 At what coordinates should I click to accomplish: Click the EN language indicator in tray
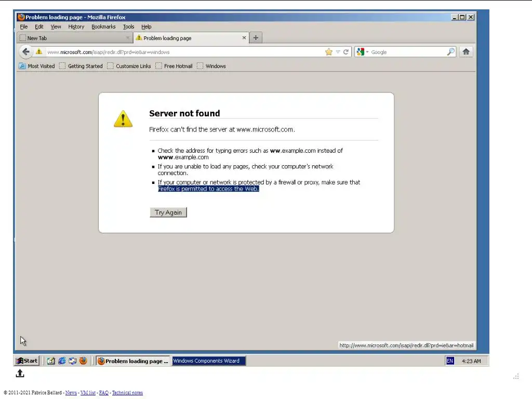coord(450,361)
